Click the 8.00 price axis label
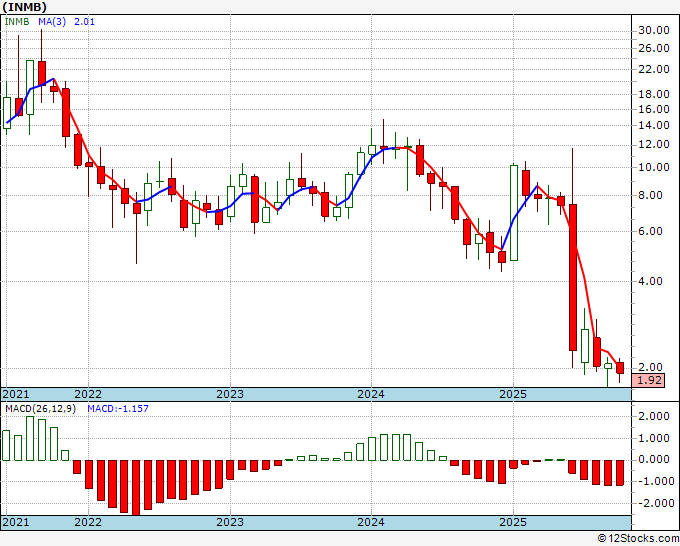The width and height of the screenshot is (680, 546). 650,195
